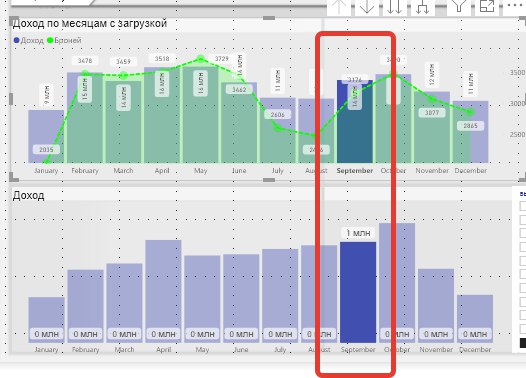Click the 2500 value on right axis

click(x=517, y=134)
